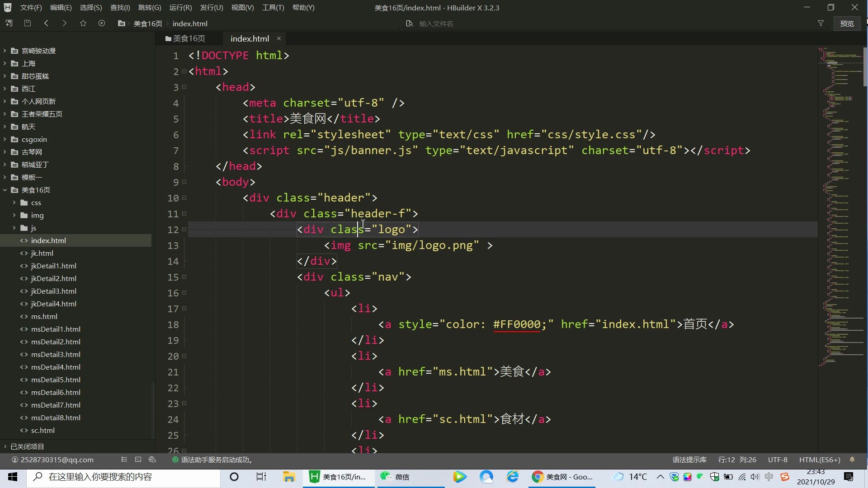Image resolution: width=868 pixels, height=488 pixels.
Task: Open sc.html in the project tree
Action: click(42, 430)
